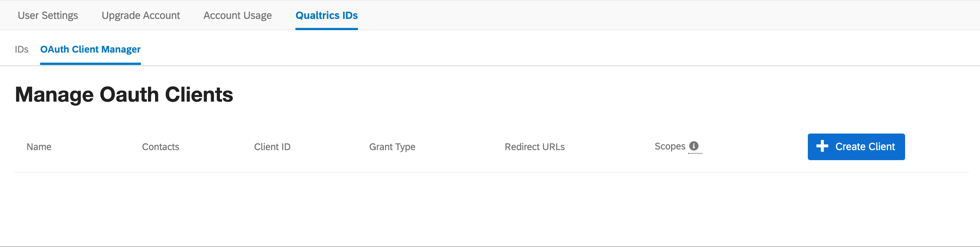Click the Name column header
Image resolution: width=980 pixels, height=247 pixels.
[39, 147]
